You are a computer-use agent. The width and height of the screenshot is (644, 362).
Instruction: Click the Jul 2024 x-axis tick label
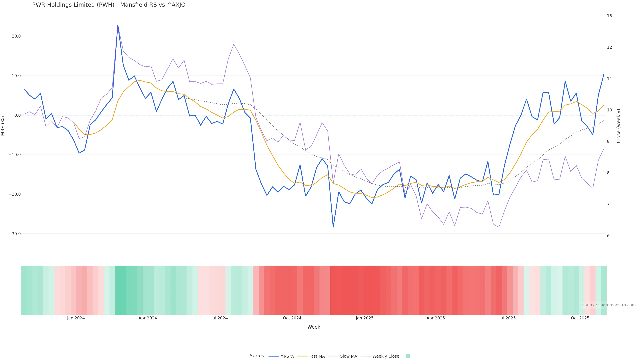click(219, 318)
